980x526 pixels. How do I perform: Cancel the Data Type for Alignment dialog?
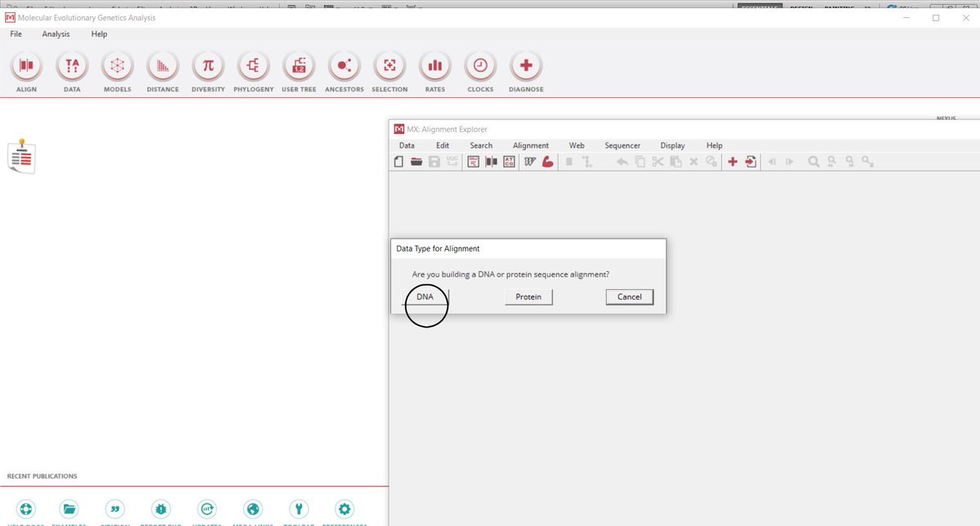coord(630,297)
